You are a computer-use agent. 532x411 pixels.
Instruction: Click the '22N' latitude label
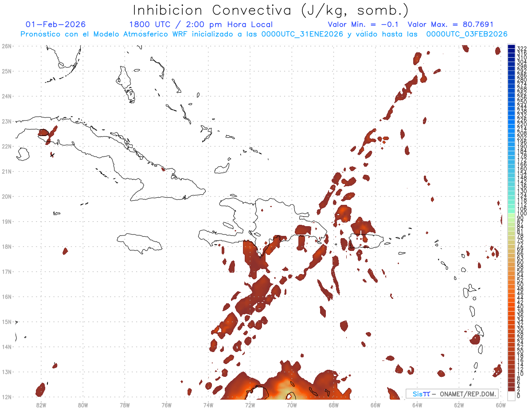pyautogui.click(x=6, y=146)
